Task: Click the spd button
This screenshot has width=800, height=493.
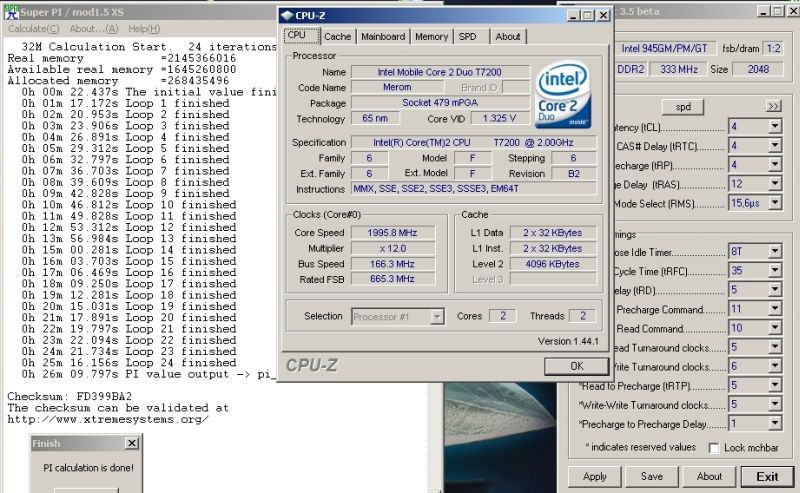Action: tap(683, 107)
